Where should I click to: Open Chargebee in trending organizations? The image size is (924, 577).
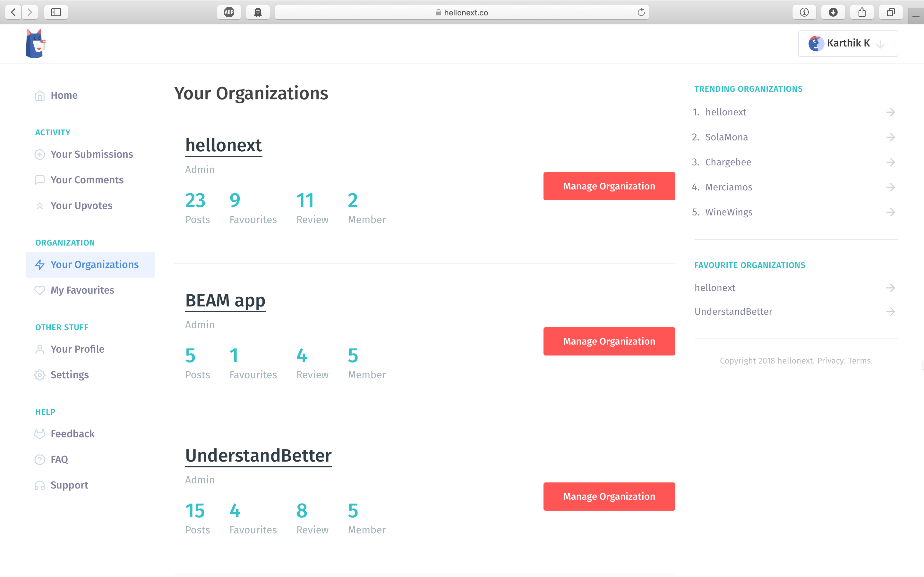pos(728,162)
